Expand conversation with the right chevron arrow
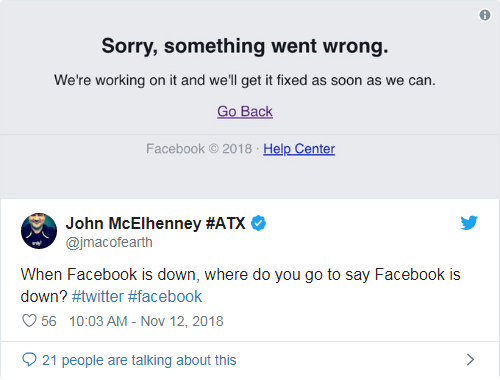 pyautogui.click(x=470, y=360)
